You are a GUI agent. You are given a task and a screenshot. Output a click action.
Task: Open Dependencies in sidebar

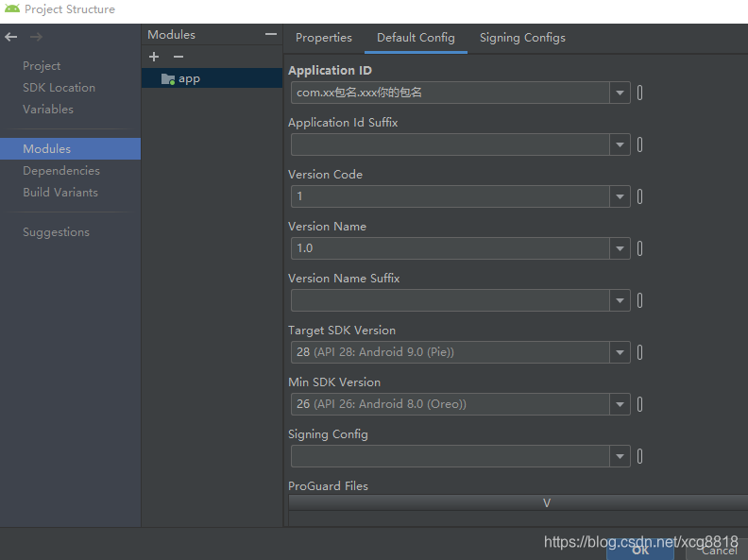pyautogui.click(x=61, y=171)
